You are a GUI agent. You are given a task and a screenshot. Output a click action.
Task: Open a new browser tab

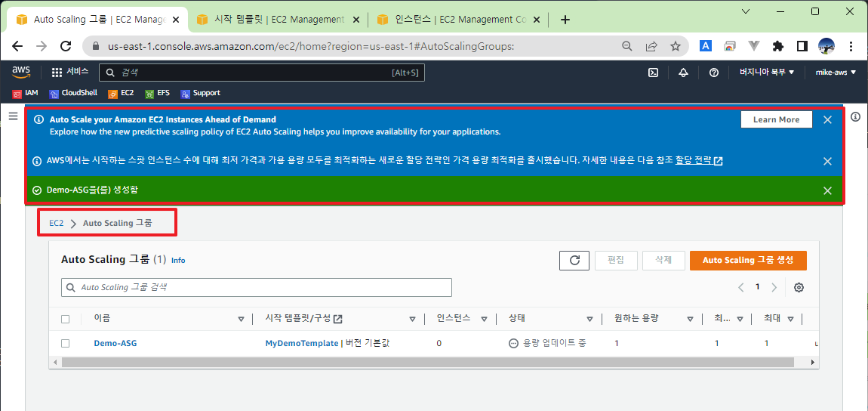pyautogui.click(x=565, y=20)
